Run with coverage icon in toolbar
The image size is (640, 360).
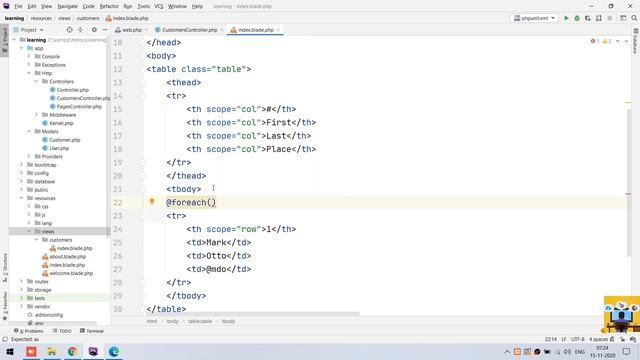coord(588,18)
